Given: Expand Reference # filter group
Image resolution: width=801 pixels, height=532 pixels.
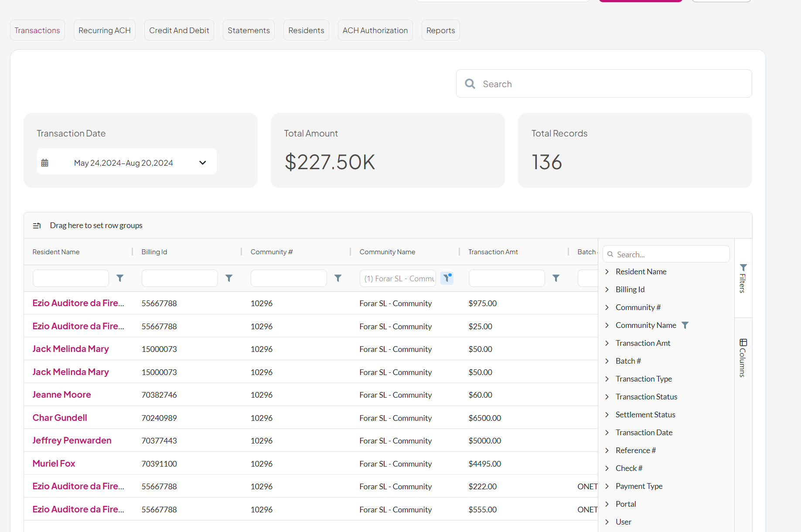Looking at the screenshot, I should (607, 450).
